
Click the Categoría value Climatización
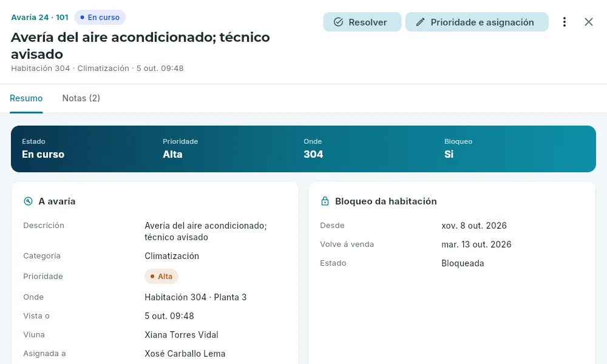(x=172, y=256)
